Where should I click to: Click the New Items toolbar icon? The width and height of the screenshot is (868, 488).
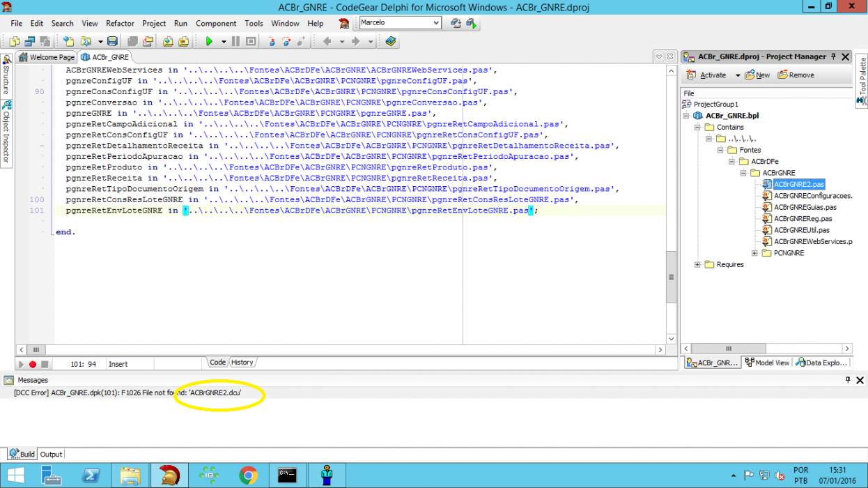(x=68, y=41)
